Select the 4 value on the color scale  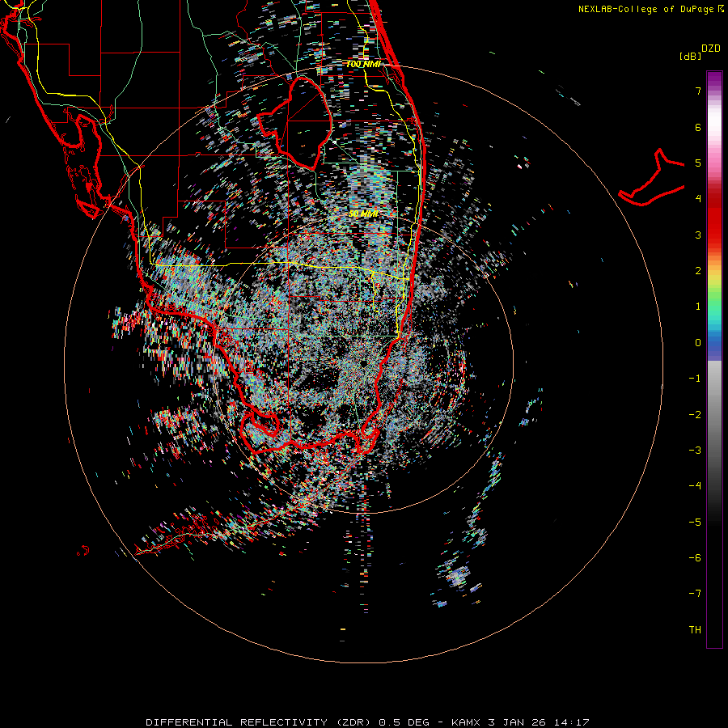click(x=698, y=199)
